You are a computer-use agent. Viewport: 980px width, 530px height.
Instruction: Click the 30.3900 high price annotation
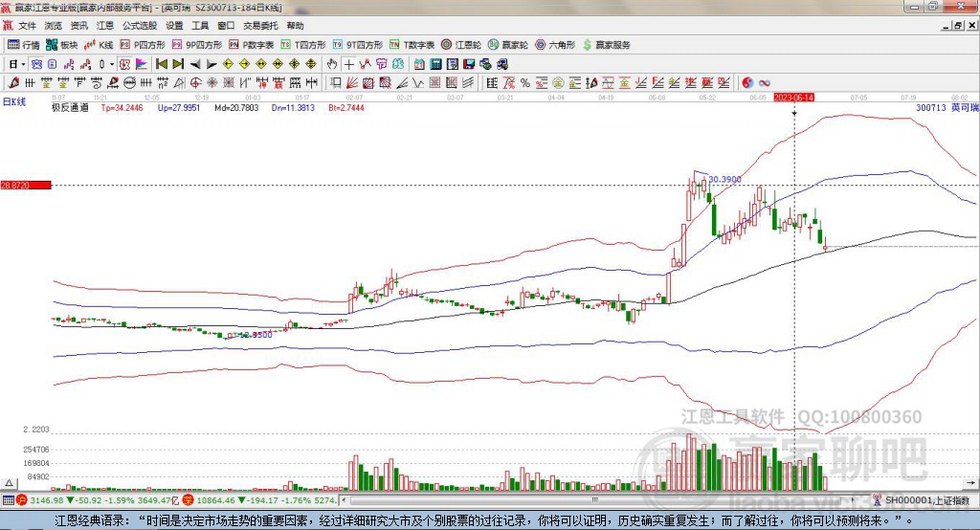coord(724,179)
